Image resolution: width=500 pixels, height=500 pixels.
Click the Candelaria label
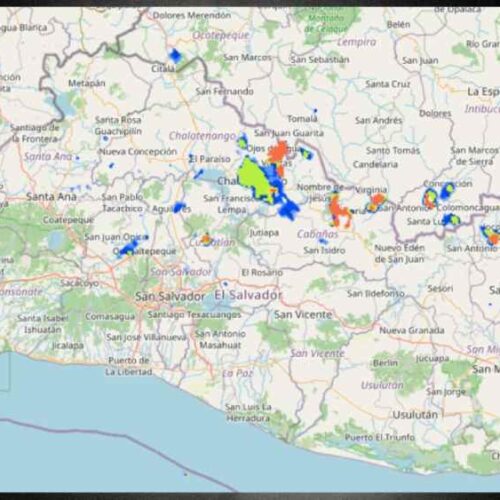375,164
